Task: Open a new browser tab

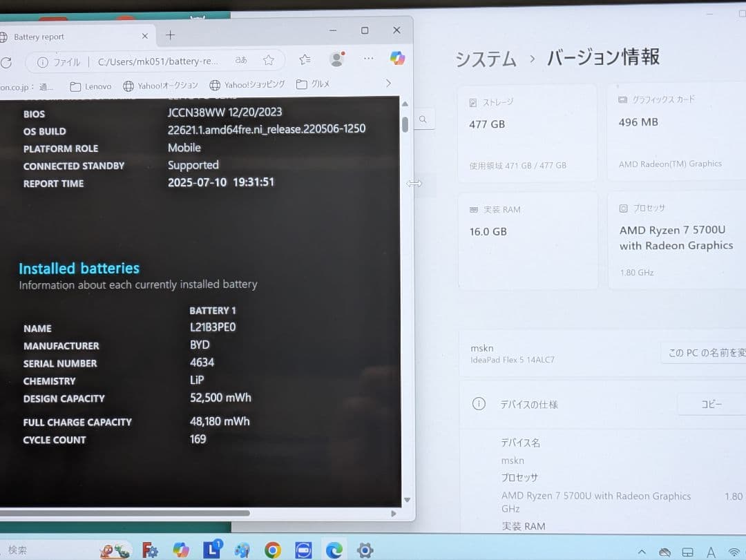Action: tap(170, 35)
